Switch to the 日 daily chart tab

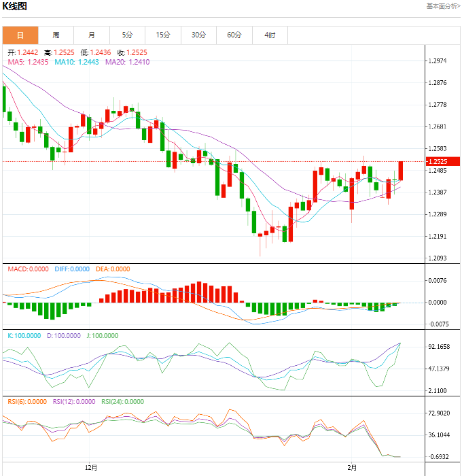tap(20, 35)
